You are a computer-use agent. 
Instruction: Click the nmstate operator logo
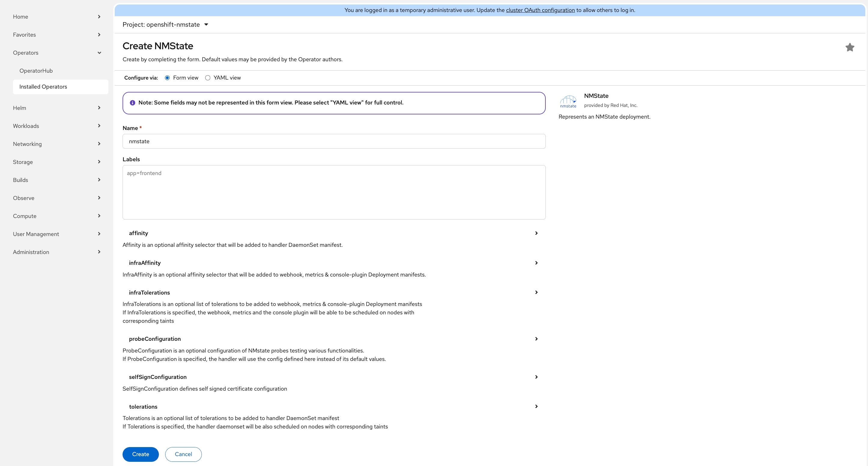(568, 101)
